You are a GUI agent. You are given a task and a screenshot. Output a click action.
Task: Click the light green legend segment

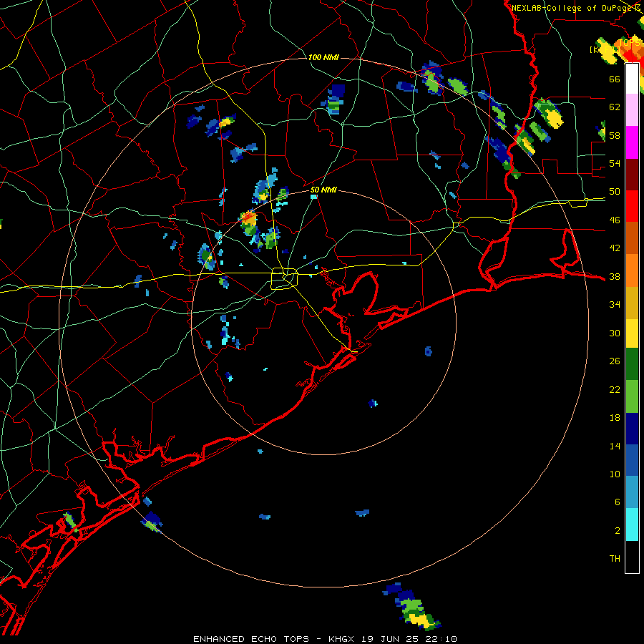[632, 396]
